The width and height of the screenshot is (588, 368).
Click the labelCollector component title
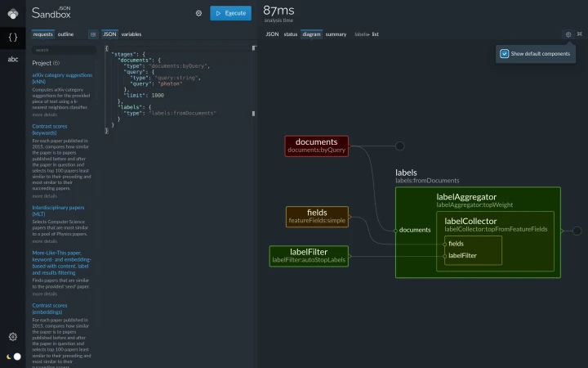click(x=470, y=221)
